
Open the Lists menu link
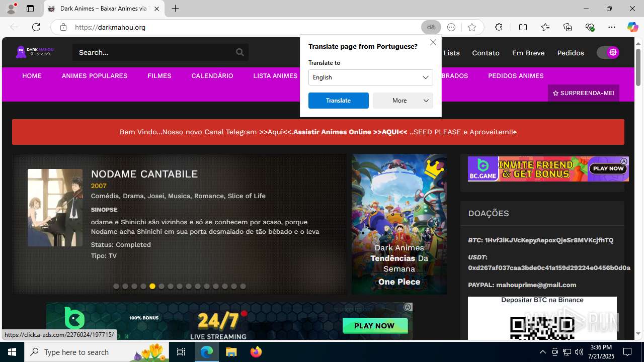[x=451, y=53]
